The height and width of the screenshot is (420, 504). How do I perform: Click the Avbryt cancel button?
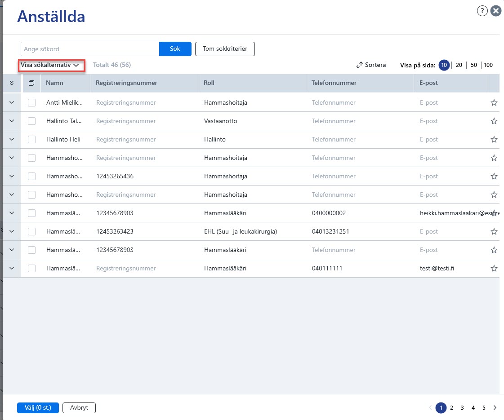pyautogui.click(x=79, y=408)
